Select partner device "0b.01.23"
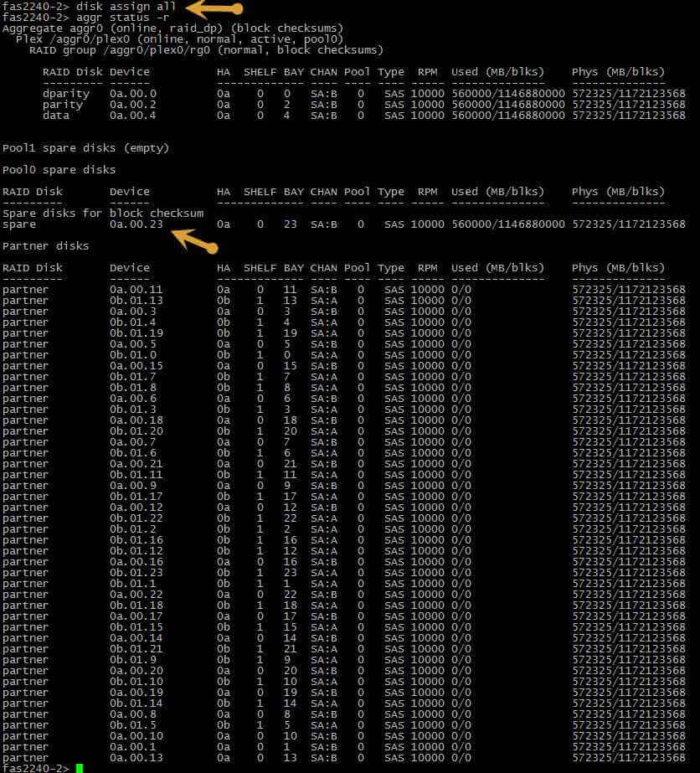 [x=136, y=572]
